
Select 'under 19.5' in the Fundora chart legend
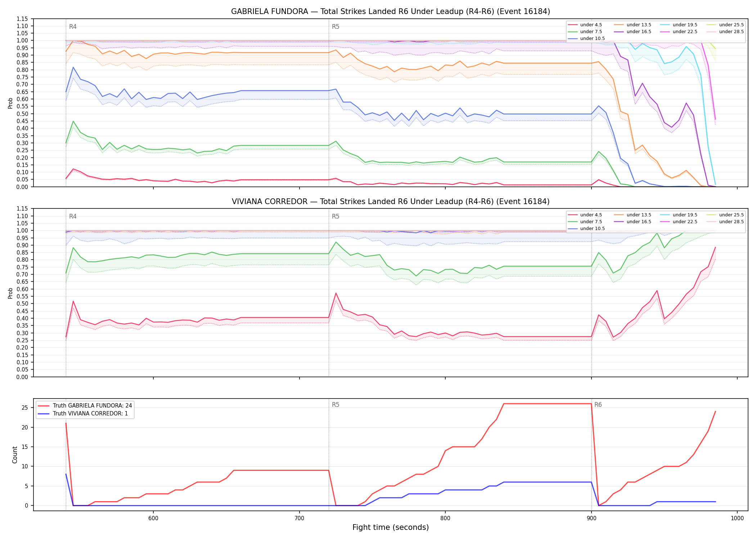679,25
